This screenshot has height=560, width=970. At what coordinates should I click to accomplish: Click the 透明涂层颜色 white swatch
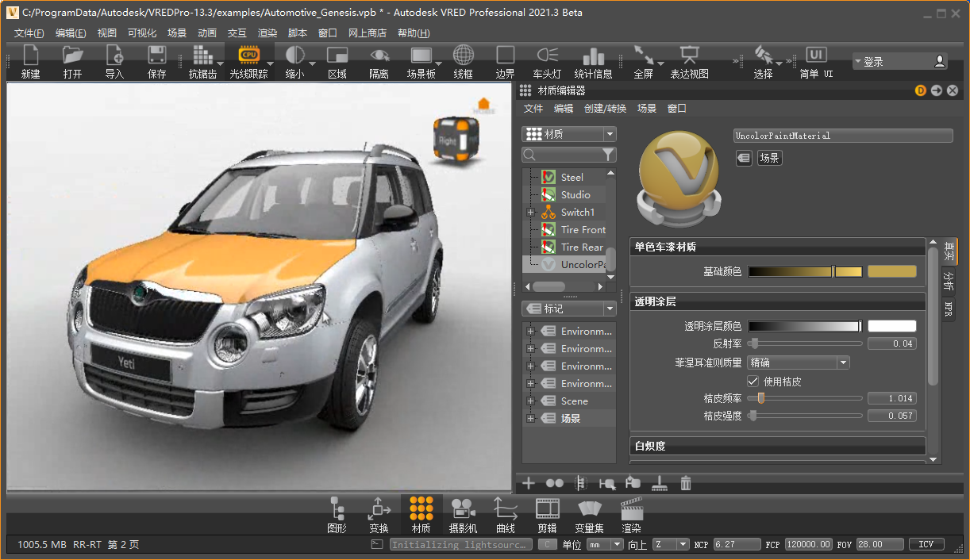click(891, 326)
